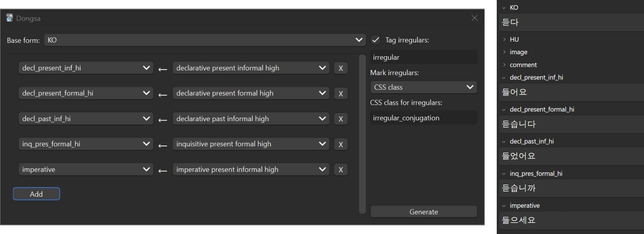Open the Mark irregulars CSS class dropdown
Screen dimensions: 644x234
(x=423, y=87)
